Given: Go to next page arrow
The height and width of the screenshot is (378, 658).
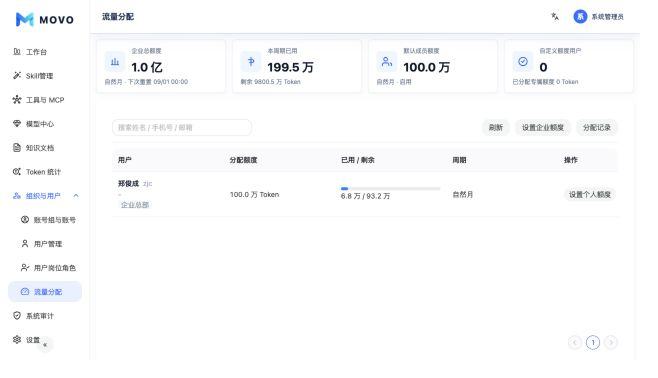Looking at the screenshot, I should (611, 342).
